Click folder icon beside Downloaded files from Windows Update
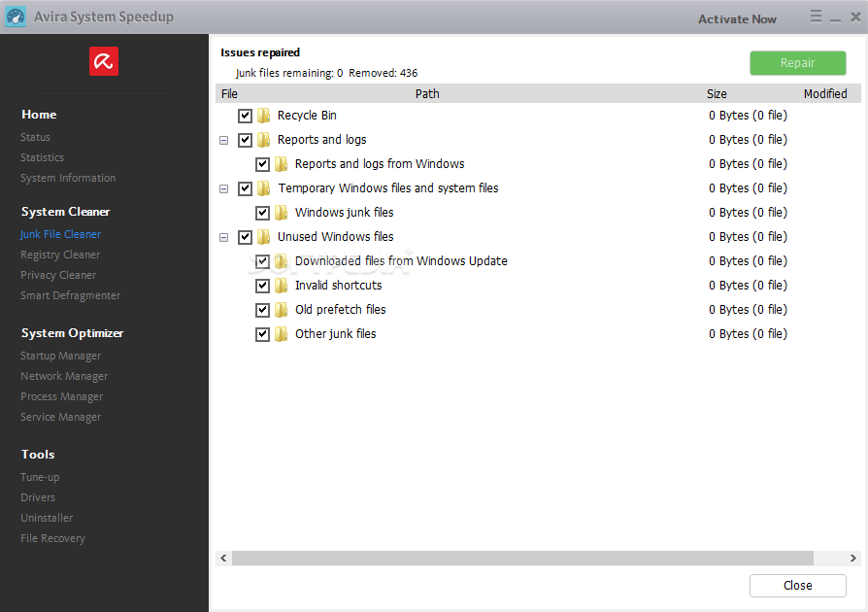868x612 pixels. pyautogui.click(x=282, y=261)
